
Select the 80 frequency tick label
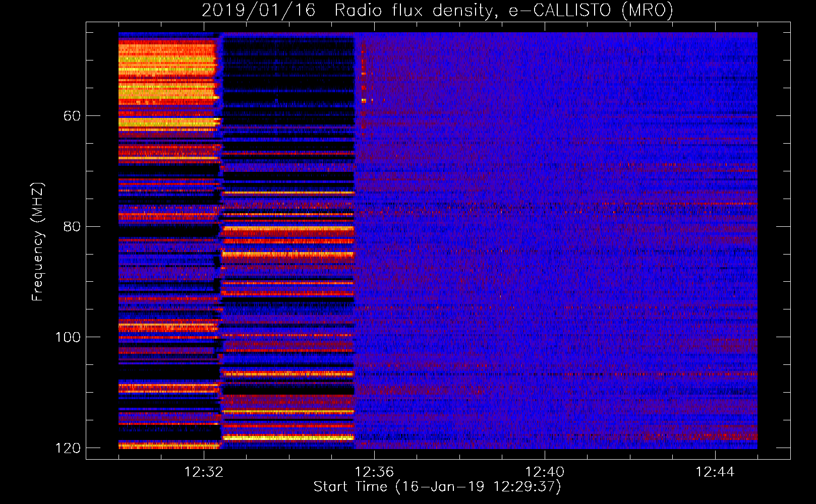72,226
